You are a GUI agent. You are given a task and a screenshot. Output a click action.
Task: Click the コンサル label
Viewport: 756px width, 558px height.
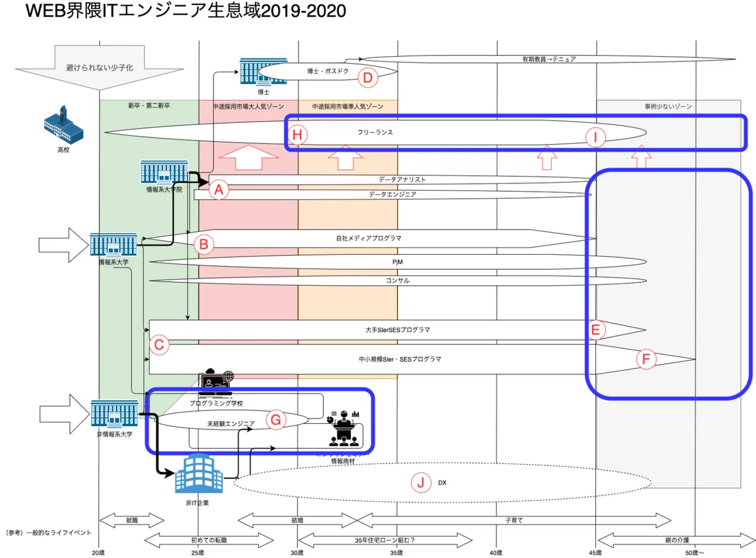[398, 281]
